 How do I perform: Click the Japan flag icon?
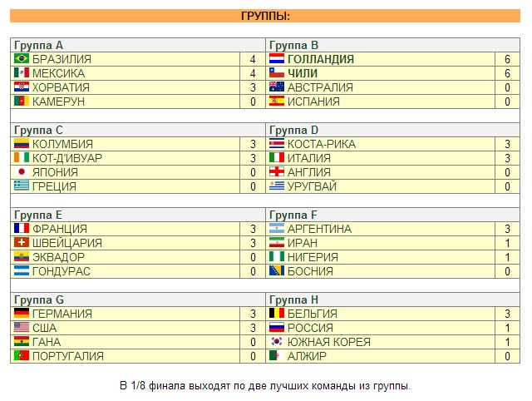[22, 172]
